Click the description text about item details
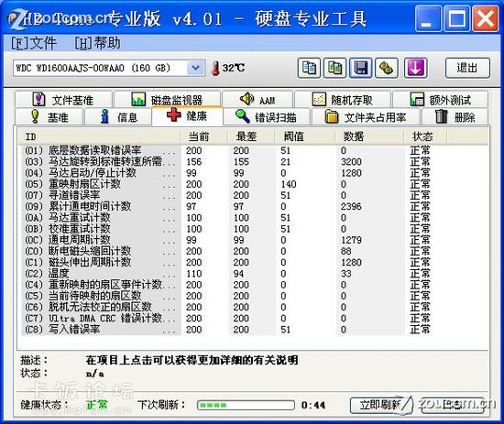 (192, 360)
